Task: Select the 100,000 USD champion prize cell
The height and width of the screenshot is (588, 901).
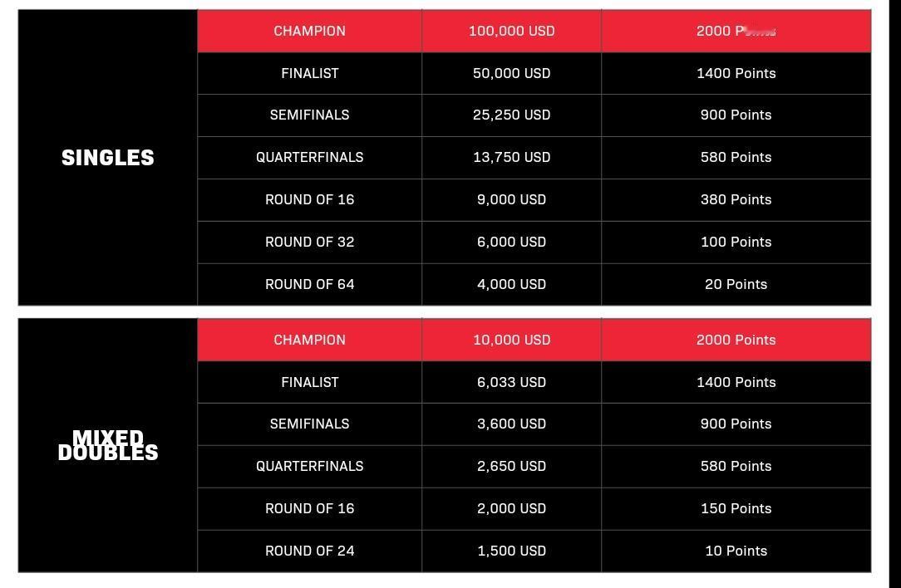Action: click(x=511, y=31)
